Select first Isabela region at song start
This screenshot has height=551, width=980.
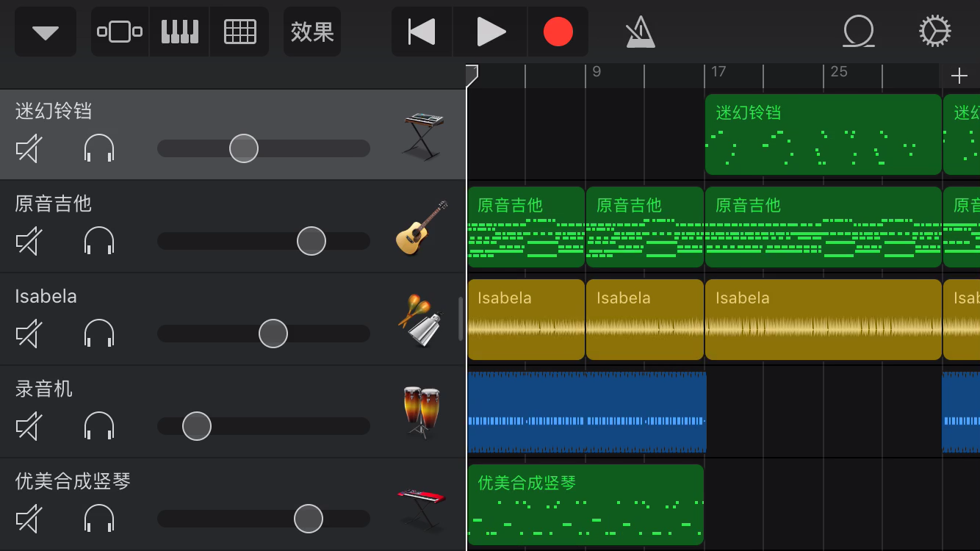pyautogui.click(x=526, y=320)
